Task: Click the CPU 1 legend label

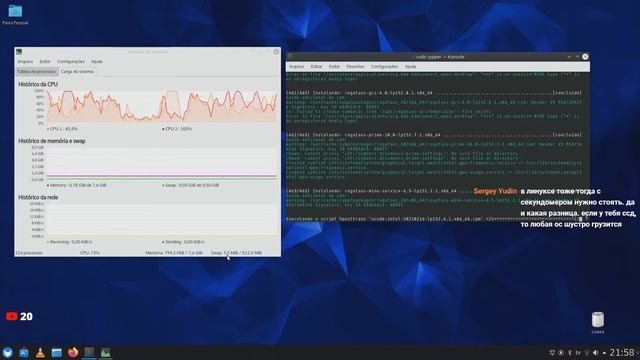Action: [62, 129]
